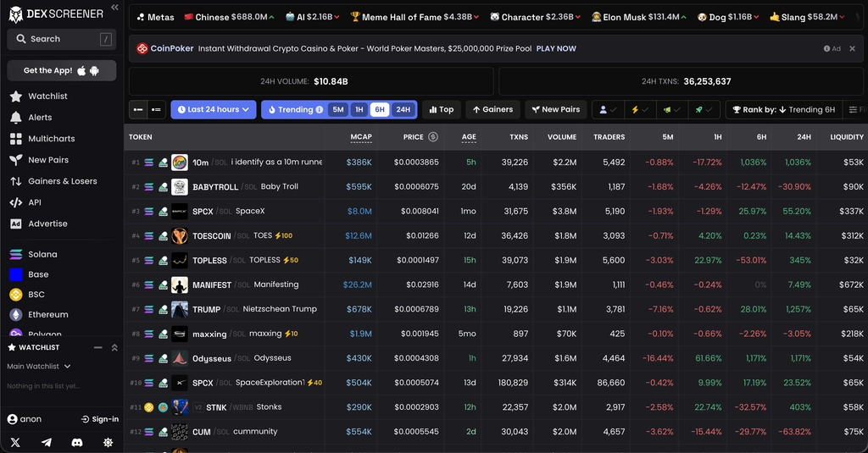This screenshot has width=868, height=453.
Task: Open New Pairs sprout in sidebar
Action: 16,160
